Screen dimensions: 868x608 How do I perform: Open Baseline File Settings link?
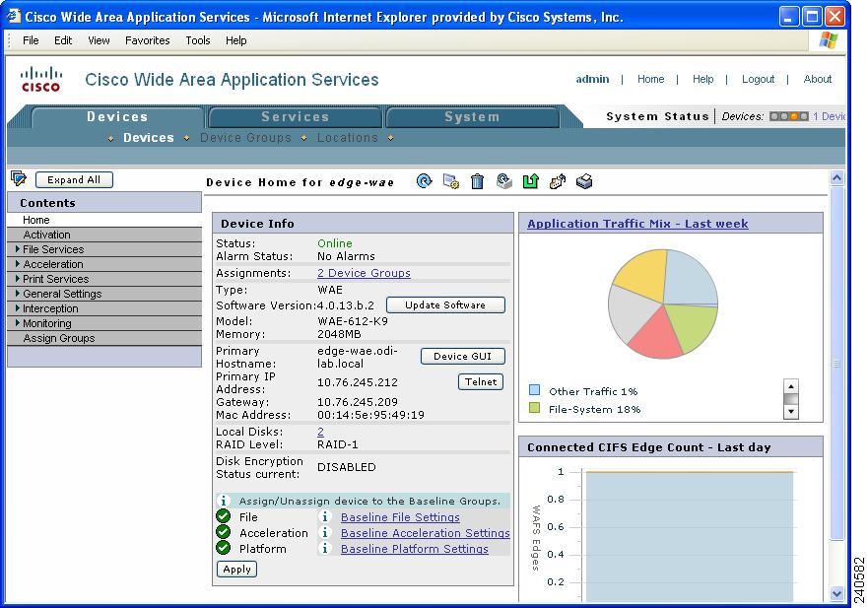400,517
